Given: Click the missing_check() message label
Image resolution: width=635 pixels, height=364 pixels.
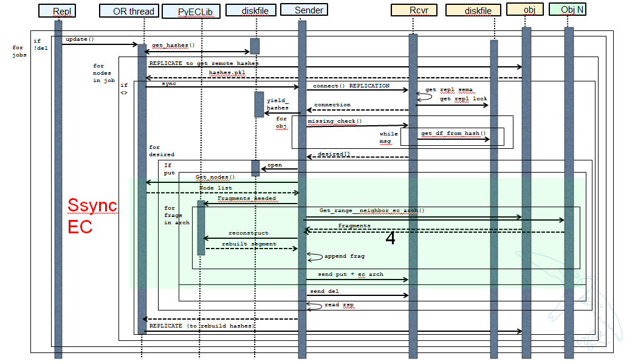Looking at the screenshot, I should (x=334, y=121).
